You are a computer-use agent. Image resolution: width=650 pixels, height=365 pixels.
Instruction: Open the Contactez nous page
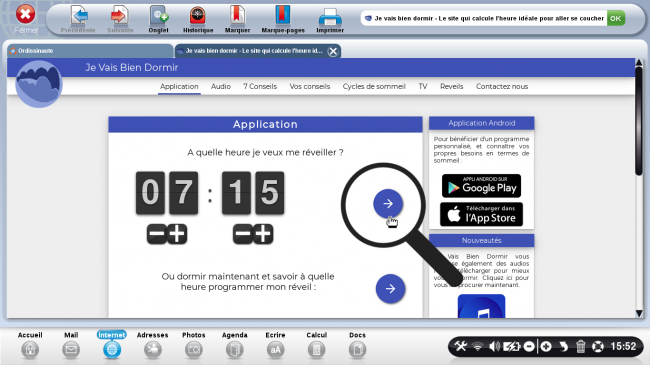502,86
